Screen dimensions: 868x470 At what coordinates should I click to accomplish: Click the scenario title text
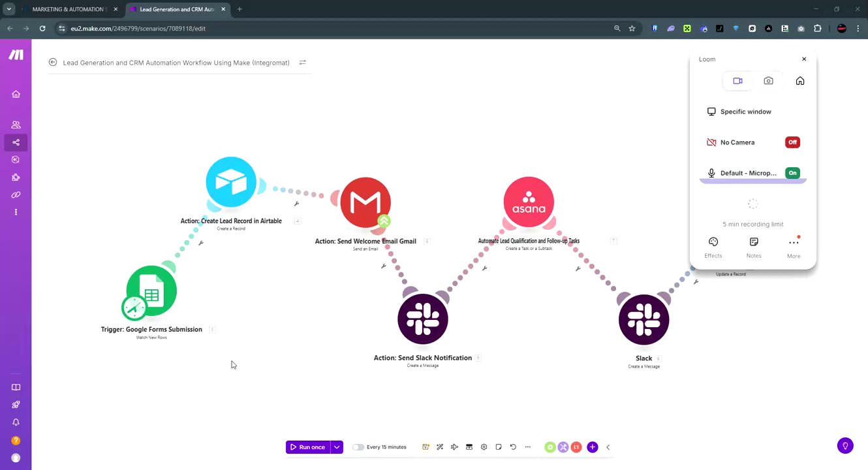pos(176,63)
